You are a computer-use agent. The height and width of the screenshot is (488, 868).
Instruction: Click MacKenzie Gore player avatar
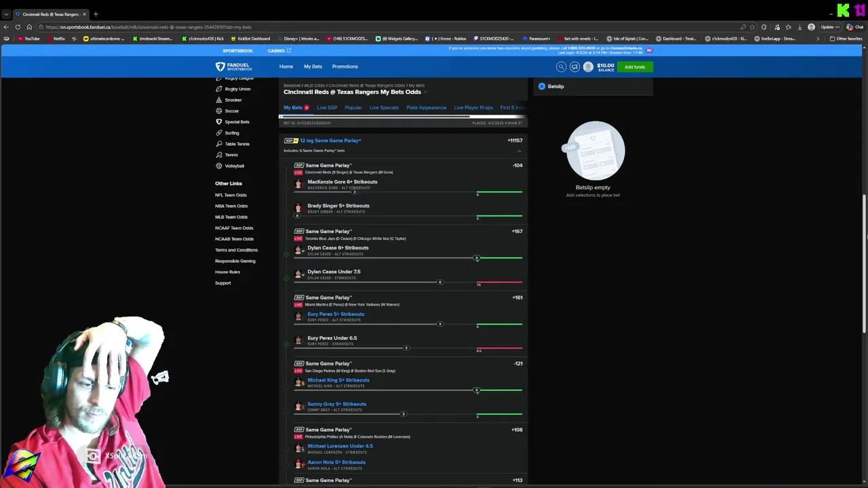tap(298, 184)
